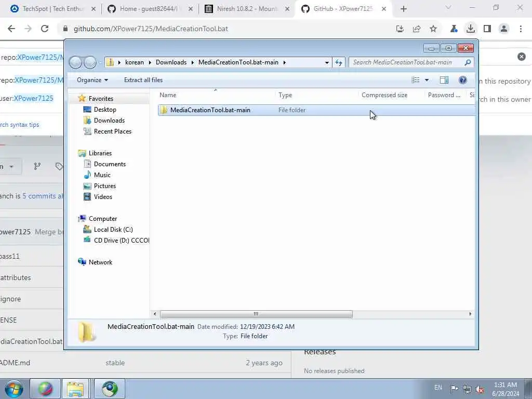This screenshot has width=532, height=399.
Task: Open Explorer help icon
Action: pos(463,80)
